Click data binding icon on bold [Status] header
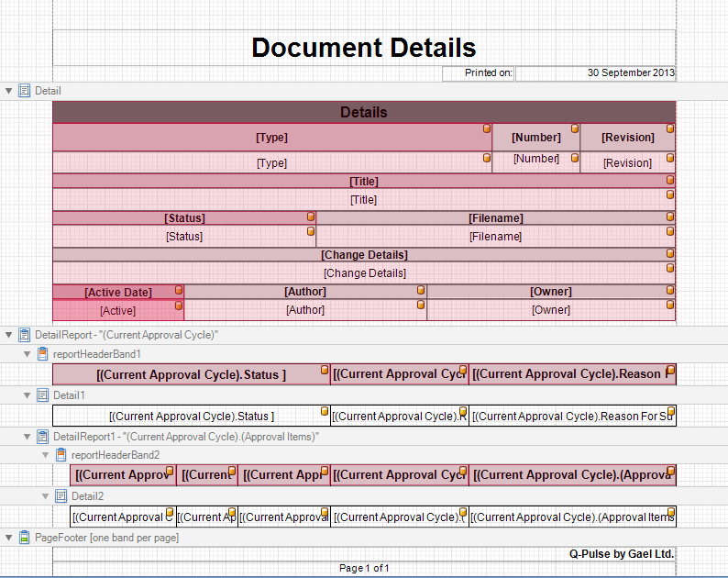 coord(311,217)
